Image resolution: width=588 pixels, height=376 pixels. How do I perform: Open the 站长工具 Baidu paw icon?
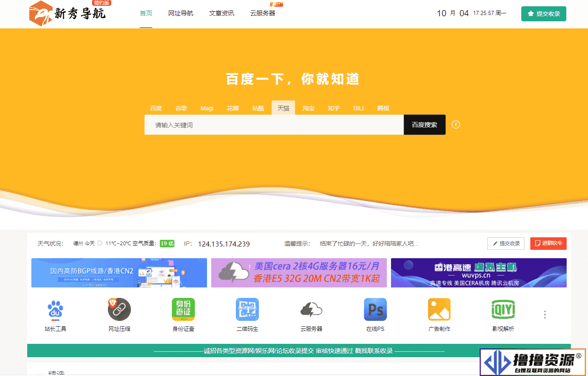[x=55, y=310]
